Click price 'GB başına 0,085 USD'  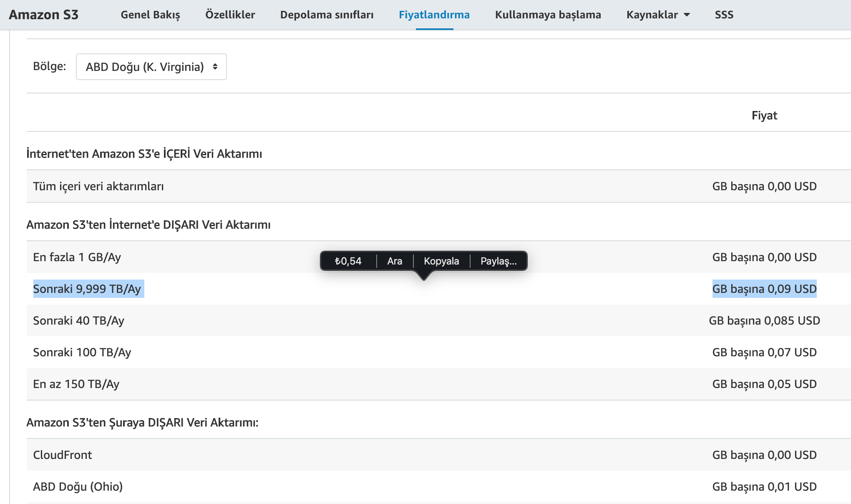(x=764, y=321)
